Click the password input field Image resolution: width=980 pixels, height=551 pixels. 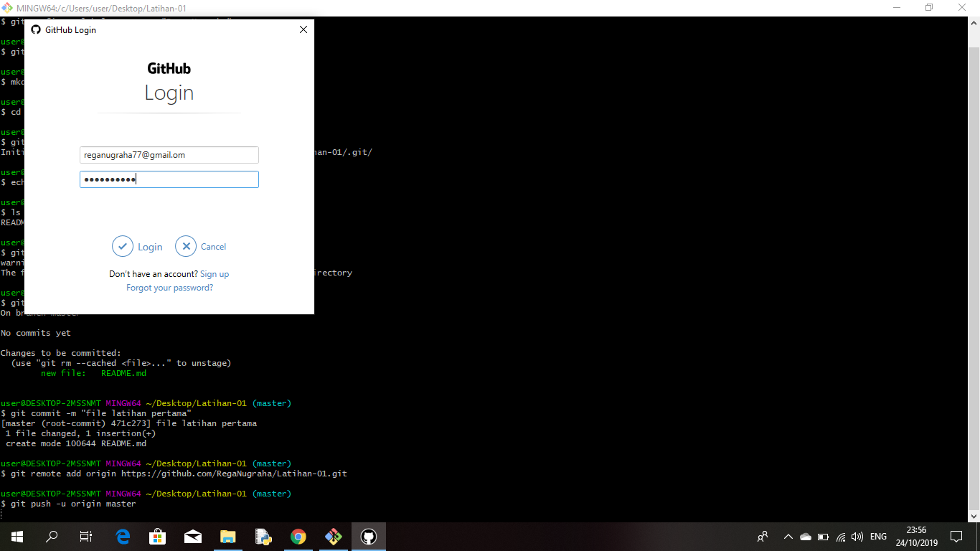169,179
